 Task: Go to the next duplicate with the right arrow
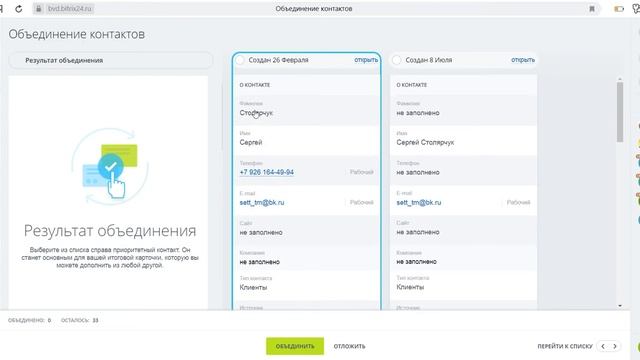615,346
